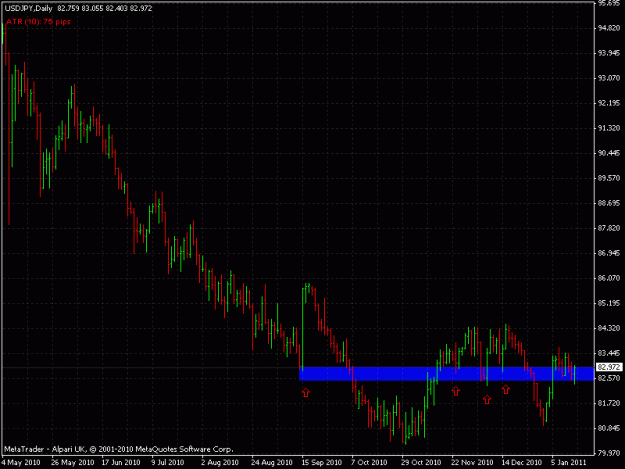Image resolution: width=625 pixels, height=469 pixels.
Task: Click the highlighted current price tag 82.972
Action: 609,367
